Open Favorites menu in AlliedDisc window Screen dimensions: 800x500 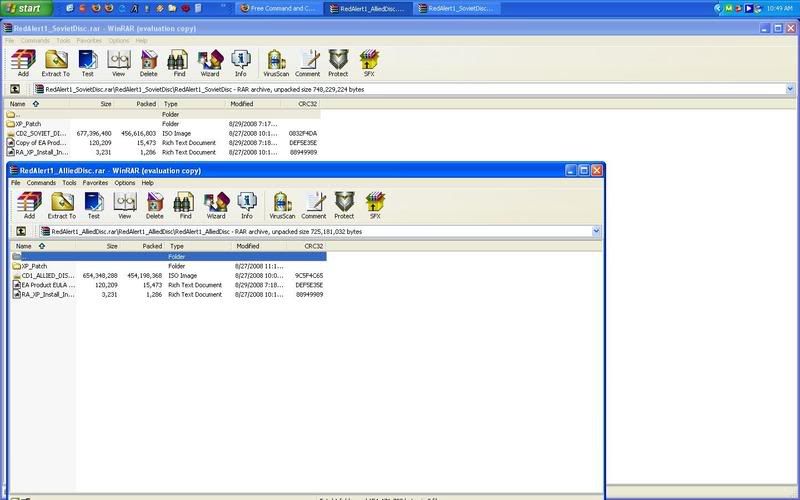[x=95, y=183]
